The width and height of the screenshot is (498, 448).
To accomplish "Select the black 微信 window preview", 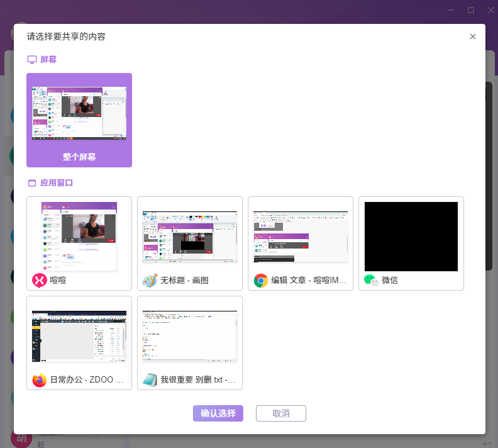I will point(411,236).
